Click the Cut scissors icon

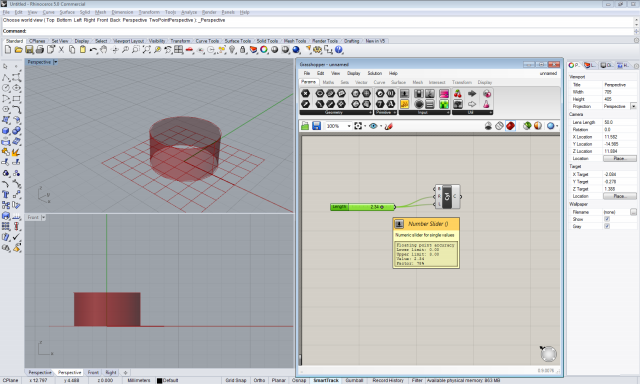(x=61, y=49)
